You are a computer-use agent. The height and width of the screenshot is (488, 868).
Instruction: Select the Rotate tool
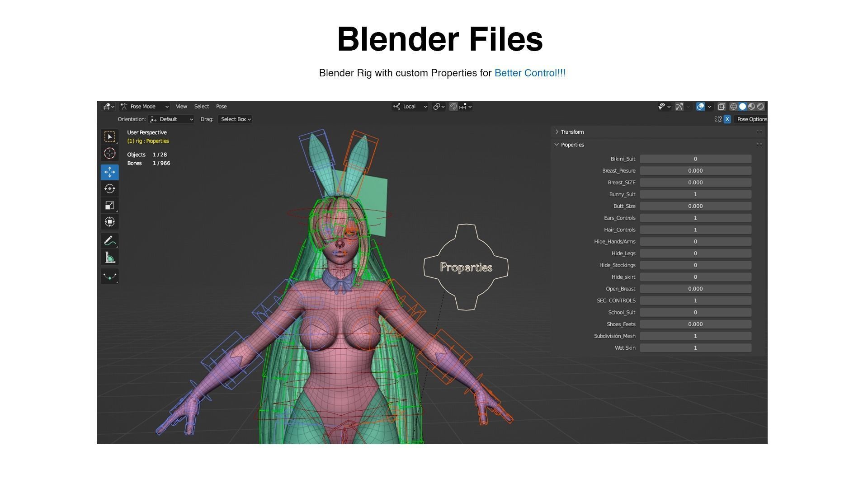coord(109,189)
